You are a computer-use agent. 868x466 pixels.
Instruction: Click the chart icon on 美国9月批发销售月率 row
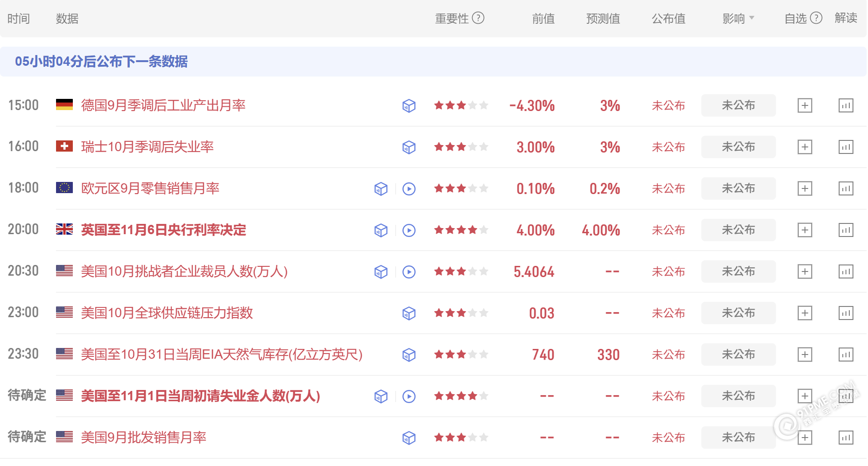point(846,437)
